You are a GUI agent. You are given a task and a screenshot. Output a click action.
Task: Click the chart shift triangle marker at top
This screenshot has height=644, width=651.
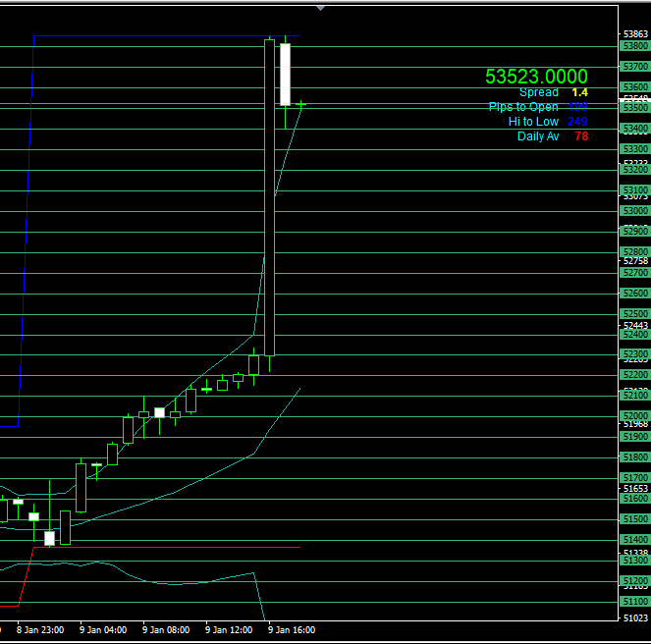pyautogui.click(x=319, y=8)
